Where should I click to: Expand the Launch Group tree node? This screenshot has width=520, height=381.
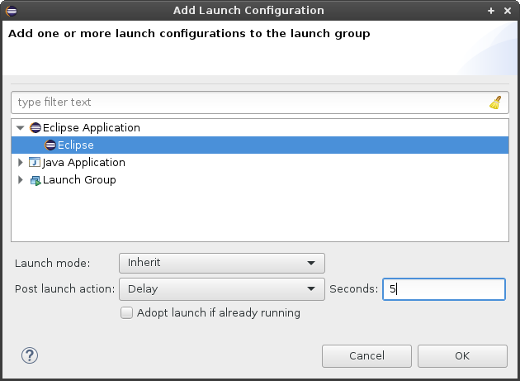pyautogui.click(x=20, y=180)
